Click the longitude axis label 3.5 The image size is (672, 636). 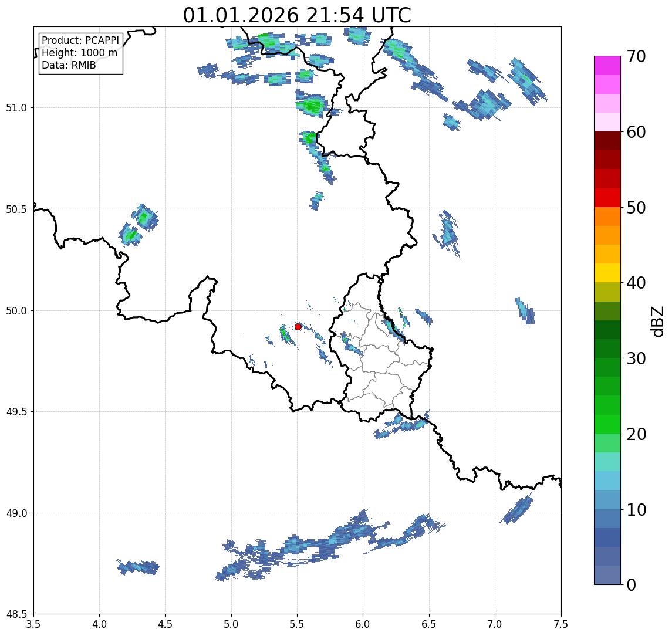click(33, 624)
